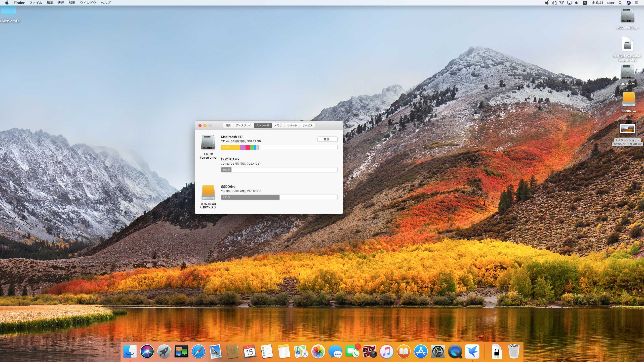Open the user account menu
The image size is (644, 362).
point(611,3)
